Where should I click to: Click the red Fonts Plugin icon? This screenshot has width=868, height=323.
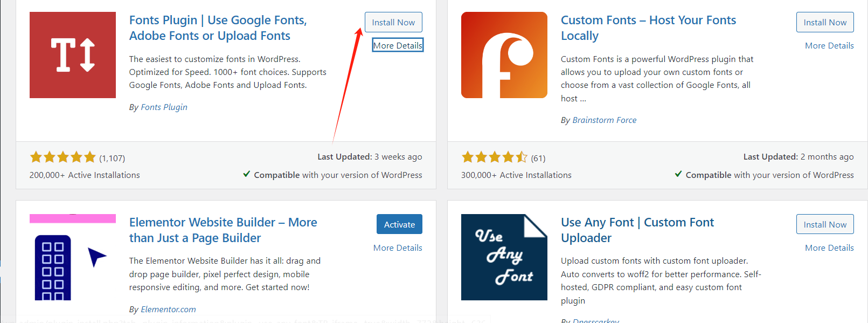[73, 55]
